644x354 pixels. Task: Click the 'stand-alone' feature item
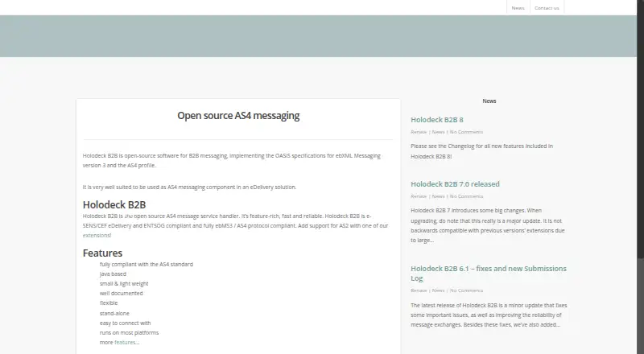point(114,313)
